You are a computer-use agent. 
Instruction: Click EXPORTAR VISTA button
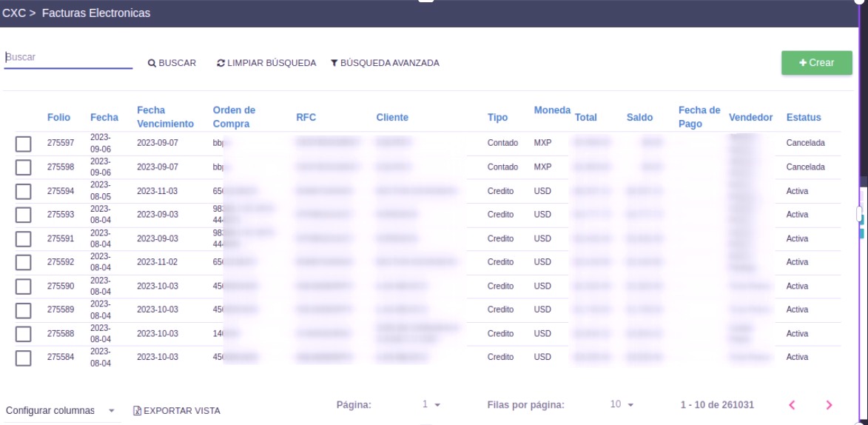point(177,411)
